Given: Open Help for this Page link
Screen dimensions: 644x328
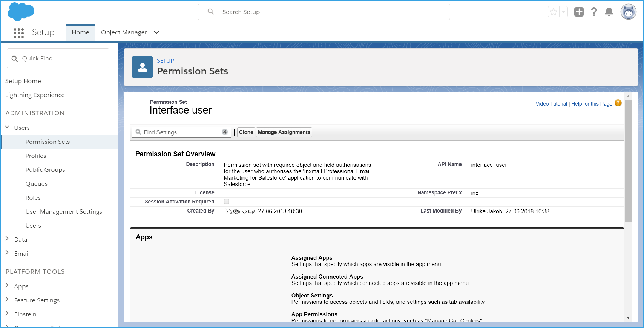Looking at the screenshot, I should (592, 104).
